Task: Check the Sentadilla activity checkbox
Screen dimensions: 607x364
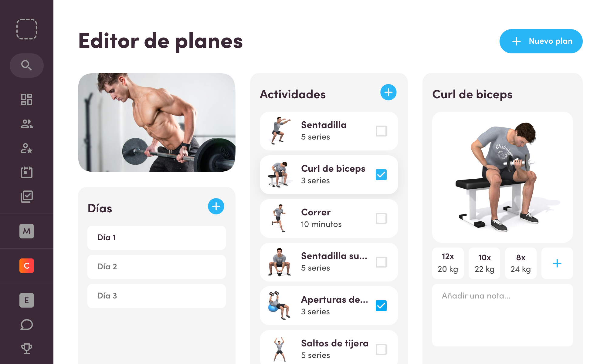Action: [381, 131]
